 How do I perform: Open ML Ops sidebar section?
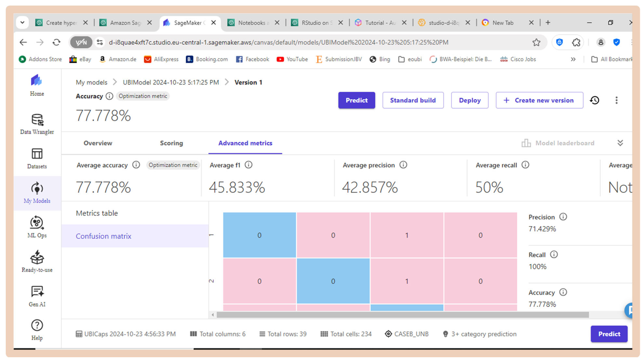click(37, 227)
